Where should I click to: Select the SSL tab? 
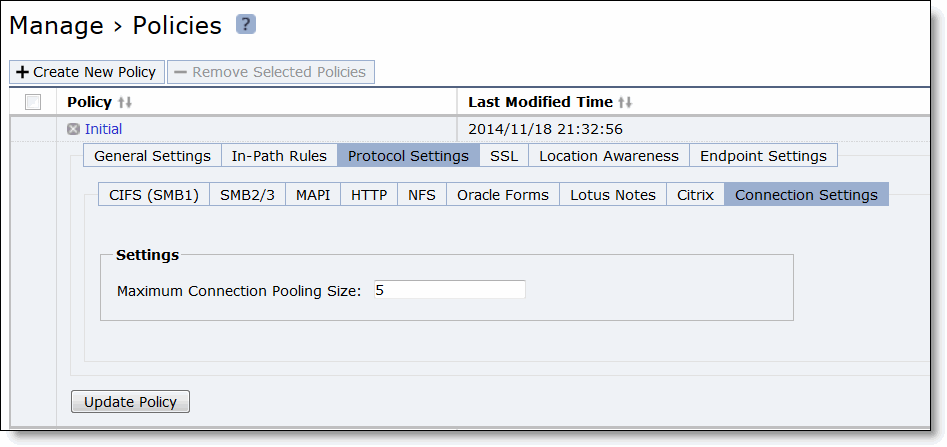(x=504, y=156)
